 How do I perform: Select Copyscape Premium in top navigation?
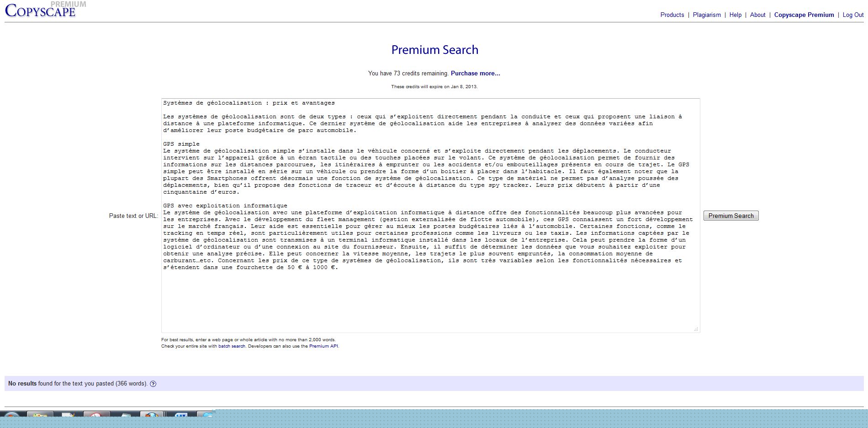[x=804, y=15]
